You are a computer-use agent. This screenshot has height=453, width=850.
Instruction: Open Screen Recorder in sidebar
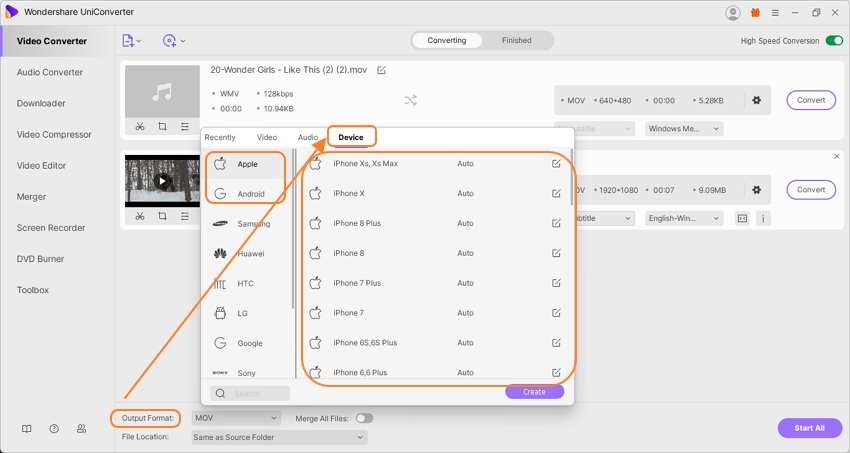pyautogui.click(x=51, y=228)
